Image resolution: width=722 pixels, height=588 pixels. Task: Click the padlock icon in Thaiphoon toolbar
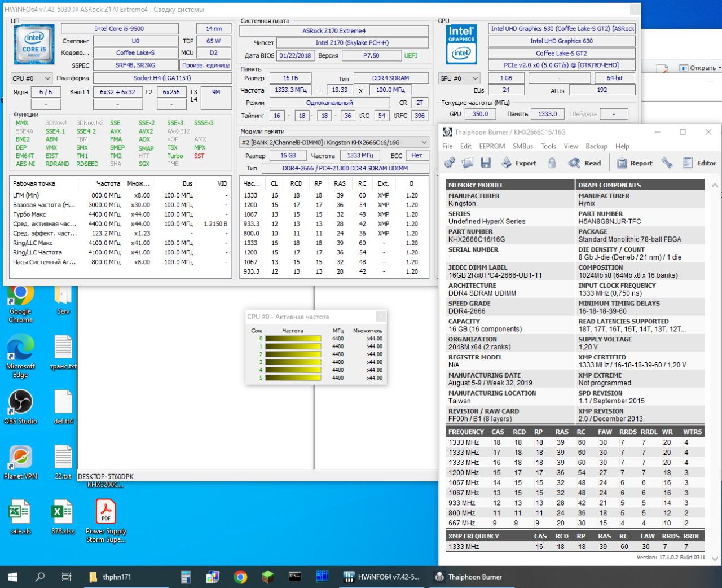pos(552,163)
